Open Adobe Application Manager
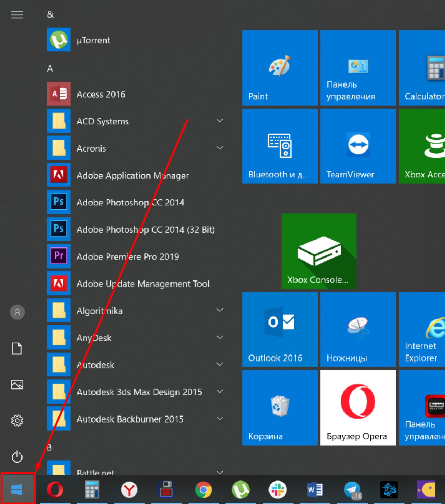 tap(136, 175)
